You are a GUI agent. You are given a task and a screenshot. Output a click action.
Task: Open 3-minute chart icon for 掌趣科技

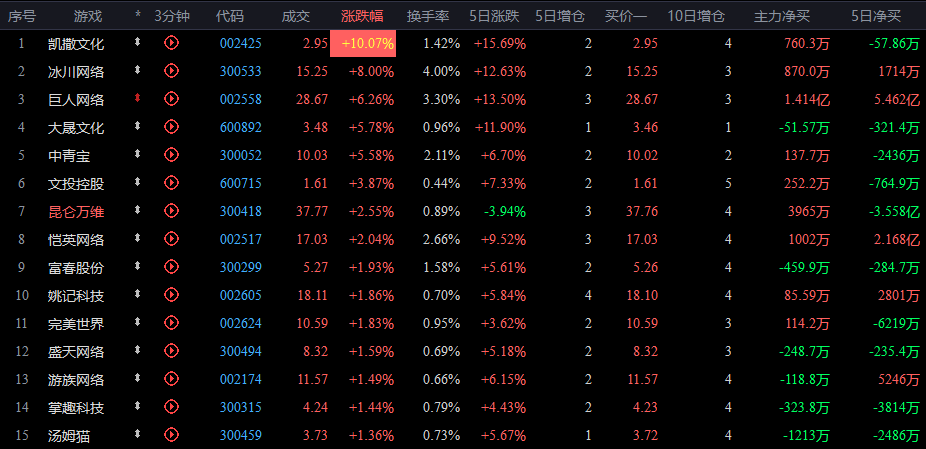coord(171,406)
